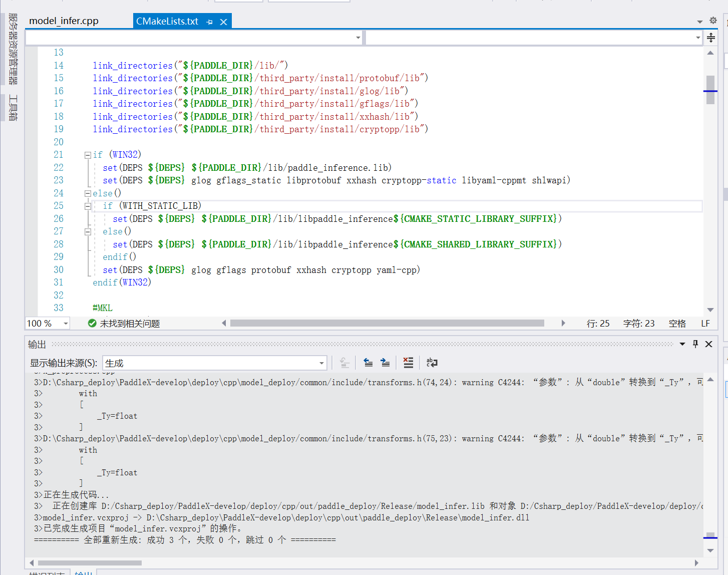The width and height of the screenshot is (728, 575).
Task: Pin the Output window to keep it open
Action: tap(695, 344)
